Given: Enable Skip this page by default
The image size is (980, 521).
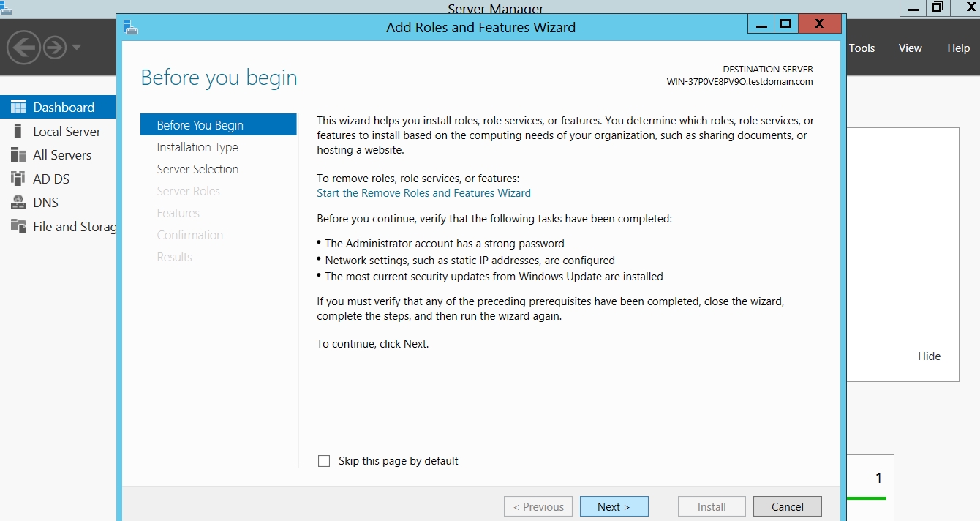Looking at the screenshot, I should pyautogui.click(x=324, y=461).
